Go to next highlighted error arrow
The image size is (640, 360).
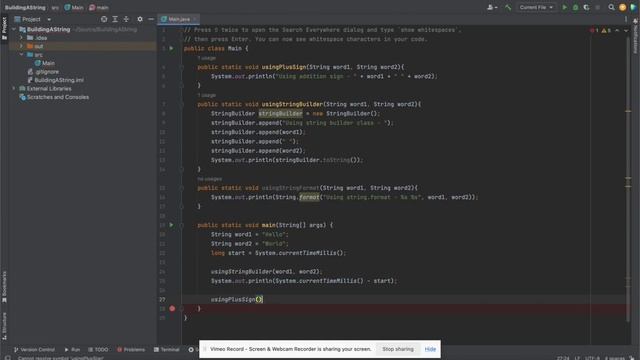click(x=626, y=31)
